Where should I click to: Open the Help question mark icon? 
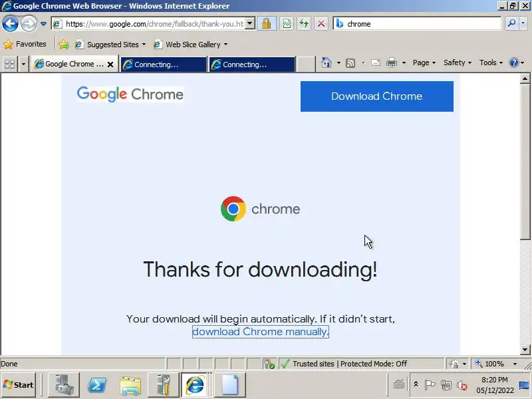pyautogui.click(x=513, y=63)
